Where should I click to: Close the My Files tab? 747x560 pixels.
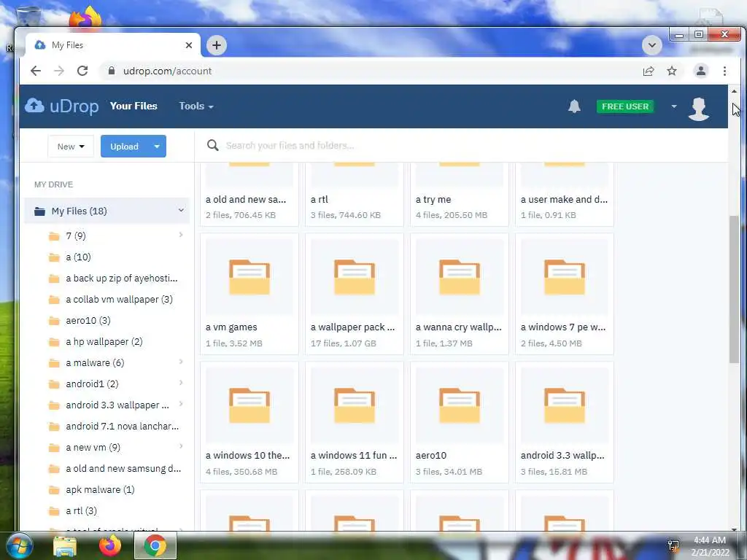189,45
